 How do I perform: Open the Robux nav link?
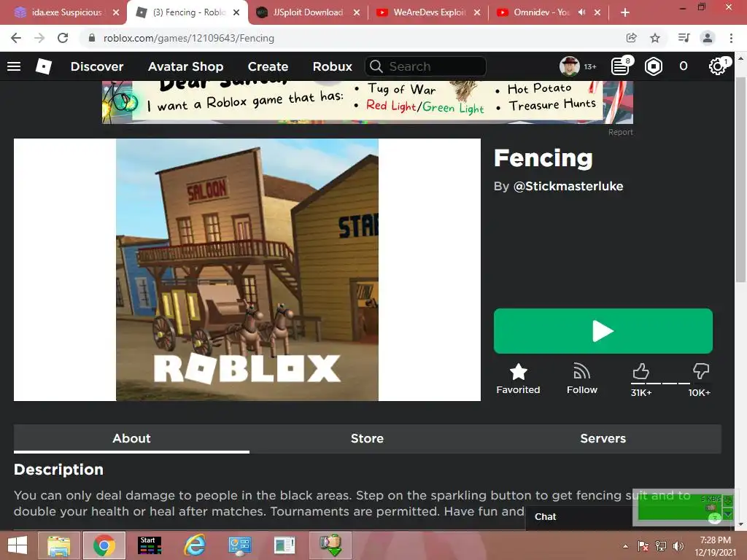332,66
